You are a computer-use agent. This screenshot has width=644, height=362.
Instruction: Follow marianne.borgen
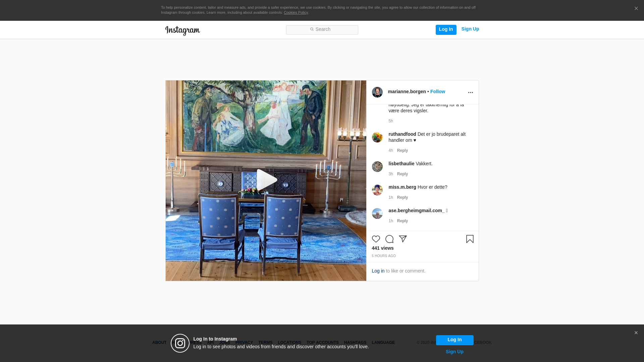tap(438, 92)
